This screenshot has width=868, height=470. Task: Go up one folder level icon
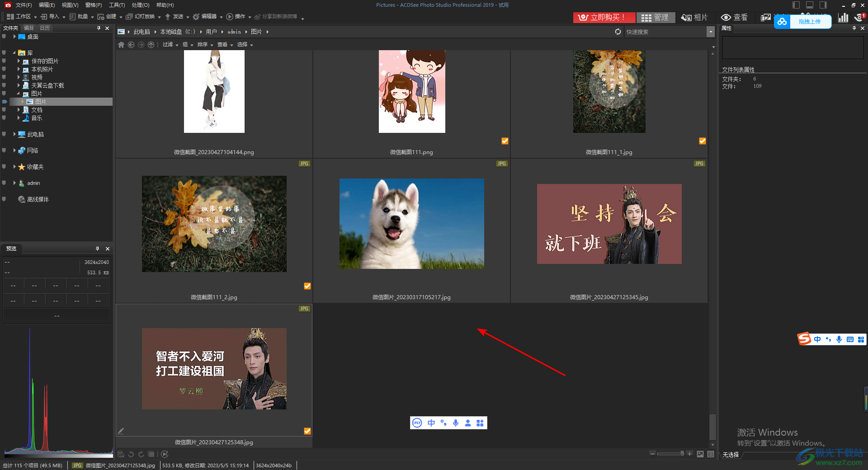pyautogui.click(x=151, y=45)
